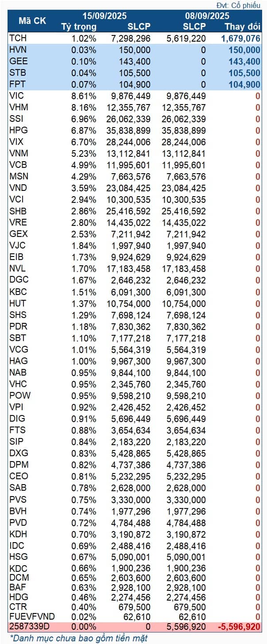267x644 pixels.
Task: Click the Thay đổi column header
Action: point(242,26)
